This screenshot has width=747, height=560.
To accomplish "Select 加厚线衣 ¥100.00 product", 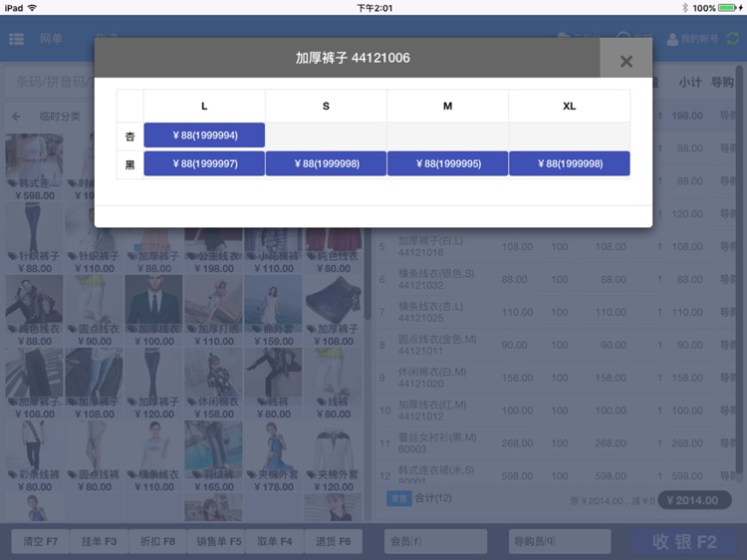I will click(x=153, y=311).
